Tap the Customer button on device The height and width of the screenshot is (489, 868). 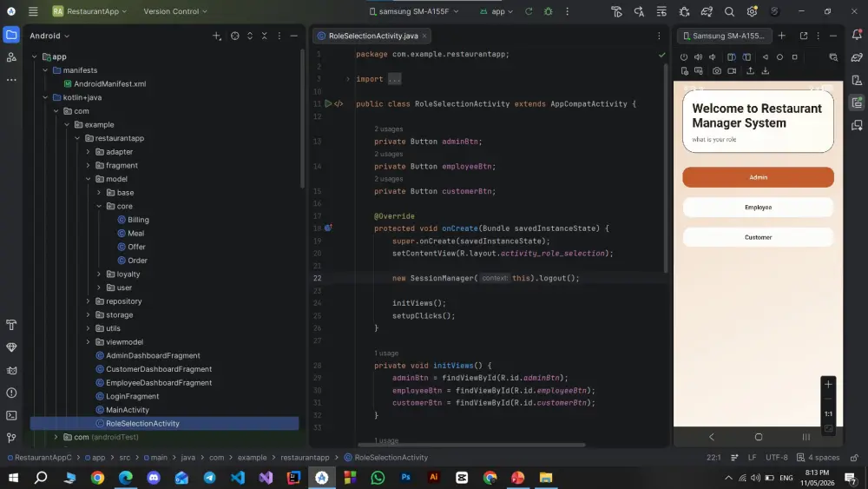(758, 237)
